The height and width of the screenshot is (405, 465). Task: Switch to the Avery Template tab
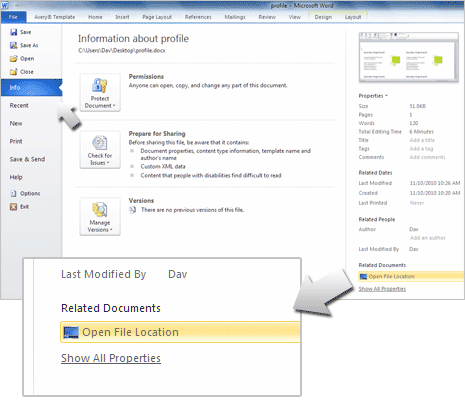point(55,17)
